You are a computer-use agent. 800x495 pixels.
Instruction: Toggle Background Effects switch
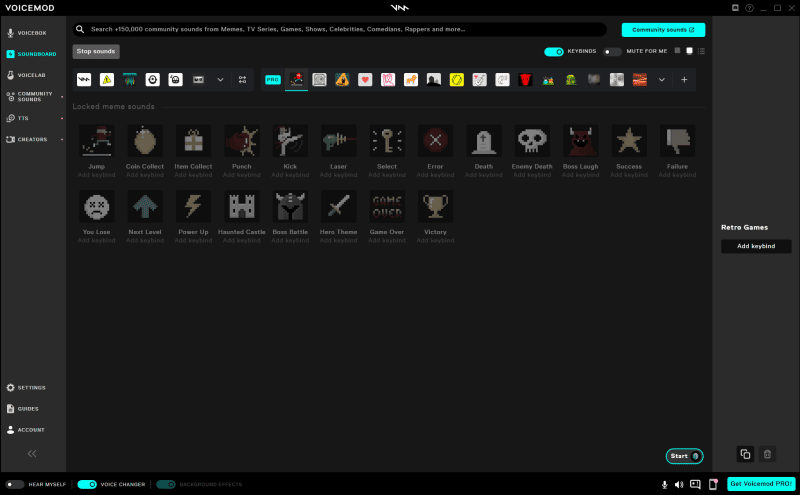click(x=166, y=484)
